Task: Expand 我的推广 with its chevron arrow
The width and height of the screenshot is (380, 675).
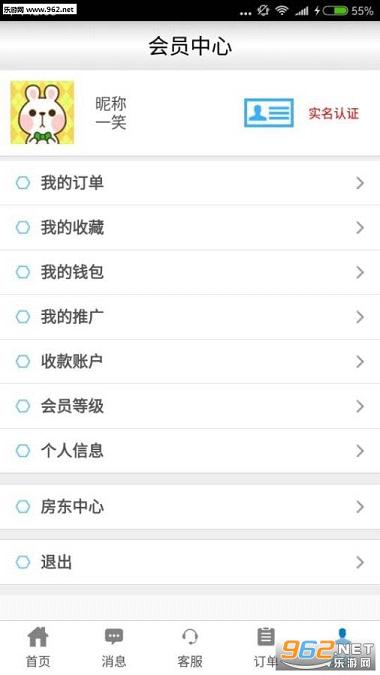Action: tap(360, 317)
